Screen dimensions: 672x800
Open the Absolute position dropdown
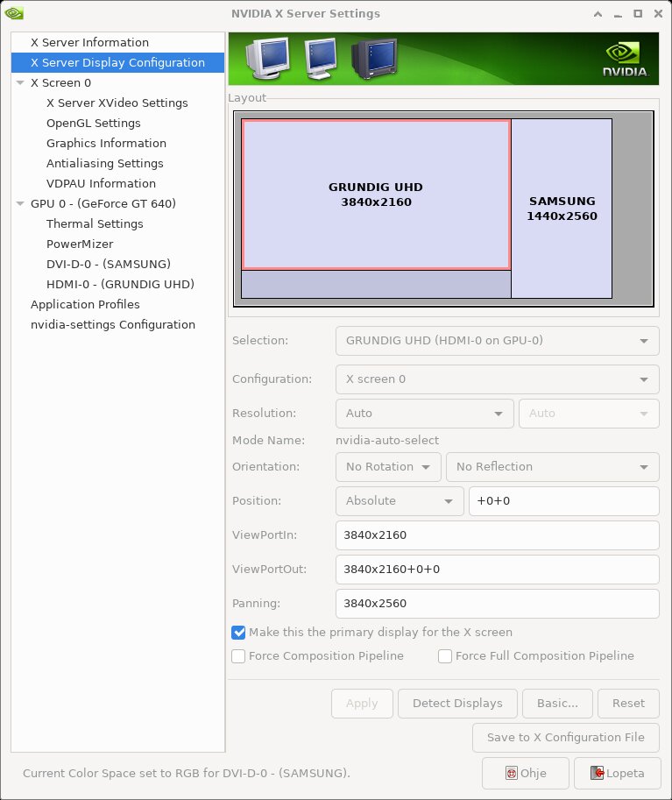tap(400, 501)
